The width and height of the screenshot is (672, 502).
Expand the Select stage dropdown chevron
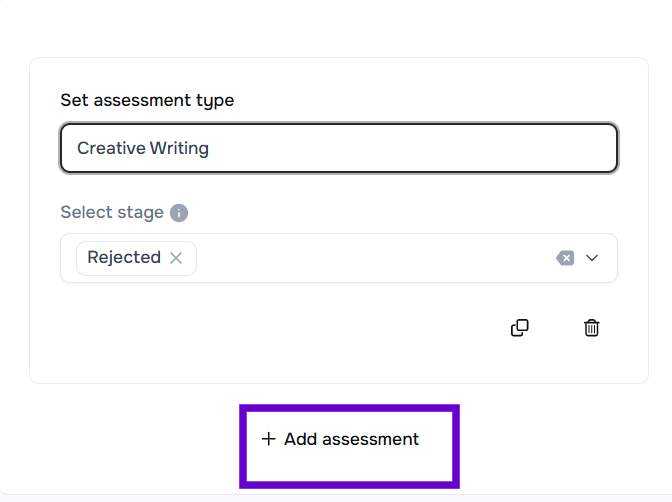[592, 258]
